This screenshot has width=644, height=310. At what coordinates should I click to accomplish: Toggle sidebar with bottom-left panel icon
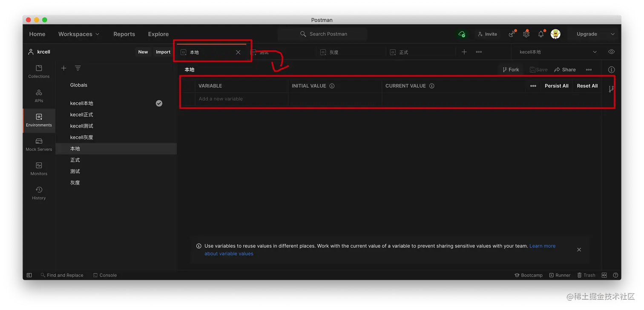click(29, 275)
